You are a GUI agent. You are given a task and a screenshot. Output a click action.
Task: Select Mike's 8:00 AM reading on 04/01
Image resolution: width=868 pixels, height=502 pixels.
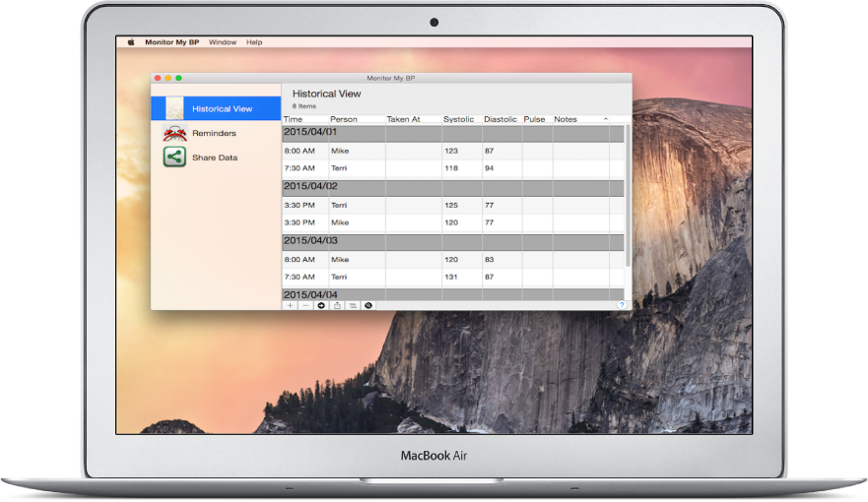pyautogui.click(x=453, y=151)
